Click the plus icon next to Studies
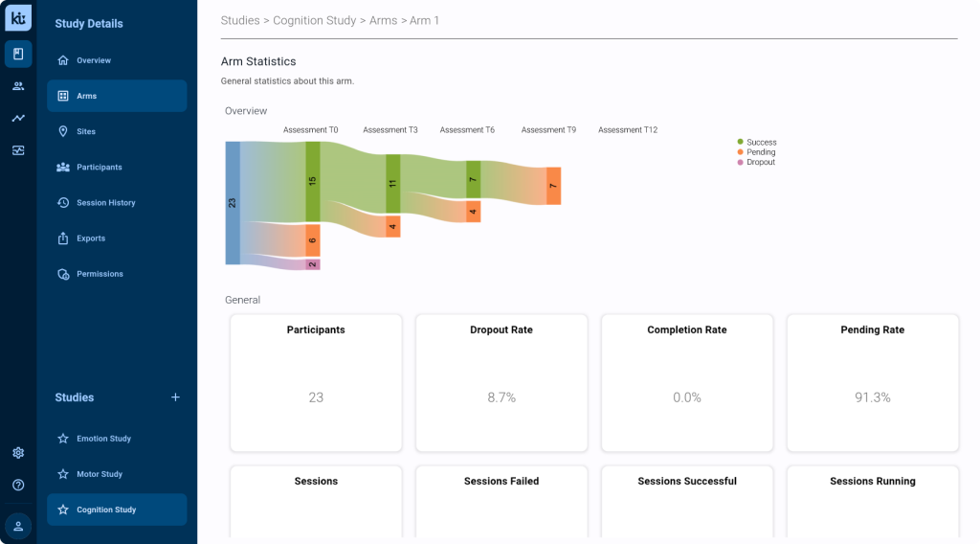 pos(176,397)
